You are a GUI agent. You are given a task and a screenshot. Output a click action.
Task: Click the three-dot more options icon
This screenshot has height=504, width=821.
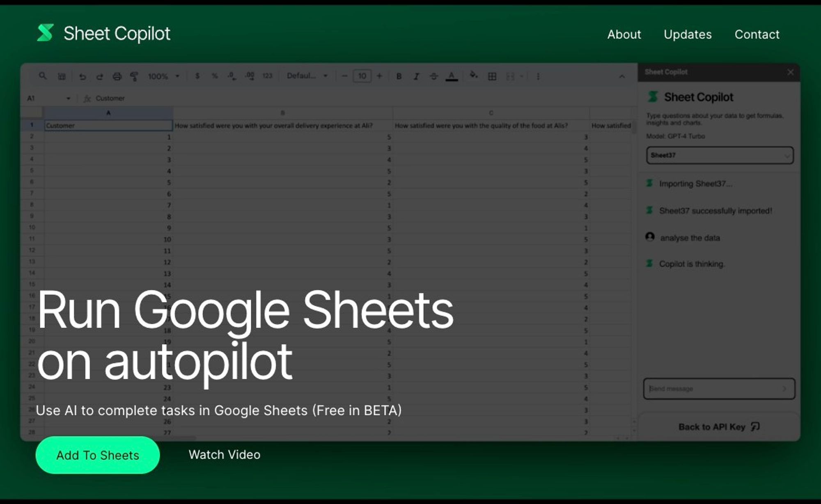coord(538,76)
